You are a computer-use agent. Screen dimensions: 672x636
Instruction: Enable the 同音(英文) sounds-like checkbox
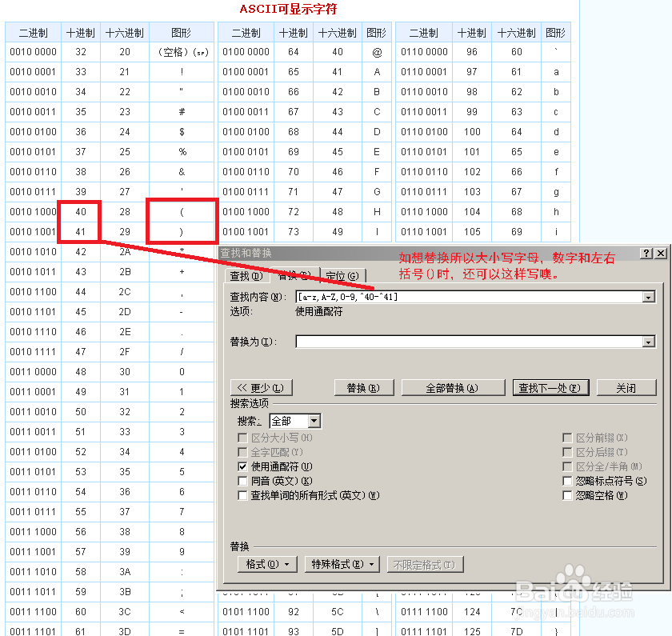(242, 481)
